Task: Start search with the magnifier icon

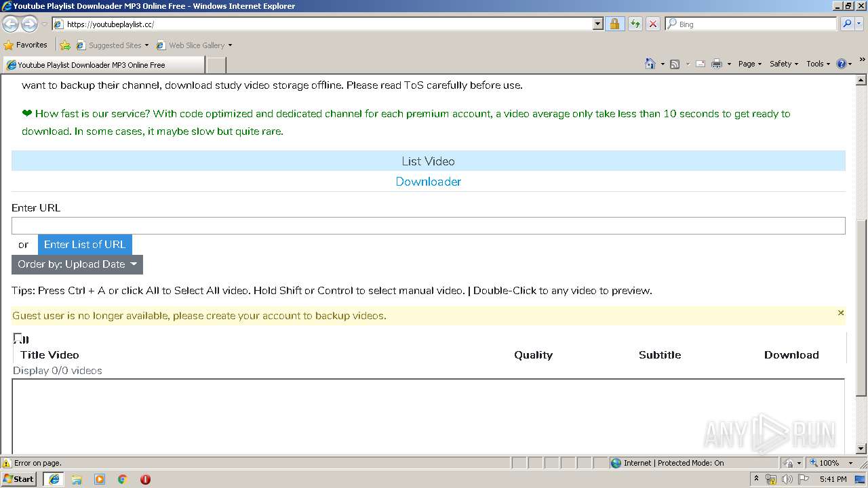Action: click(846, 24)
